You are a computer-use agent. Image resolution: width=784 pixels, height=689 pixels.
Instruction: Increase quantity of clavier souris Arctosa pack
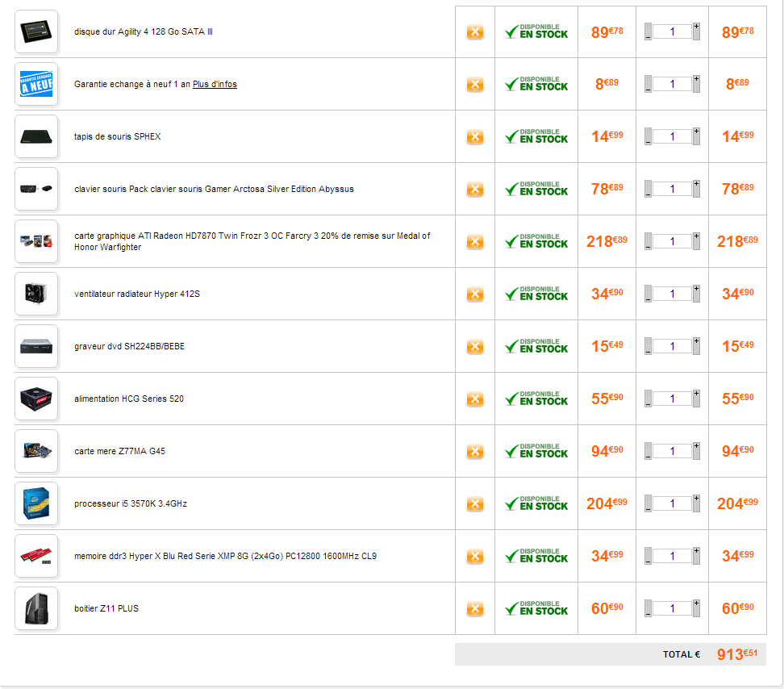(696, 189)
